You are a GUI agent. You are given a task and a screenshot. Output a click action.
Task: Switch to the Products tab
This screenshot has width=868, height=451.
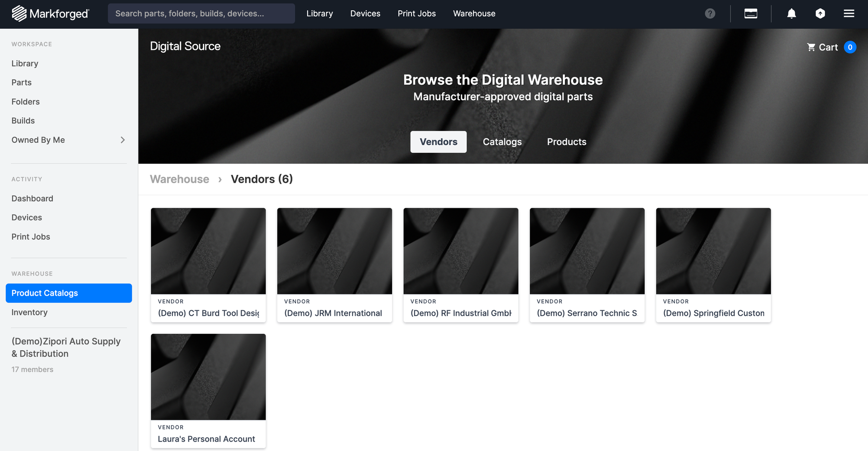pyautogui.click(x=566, y=142)
